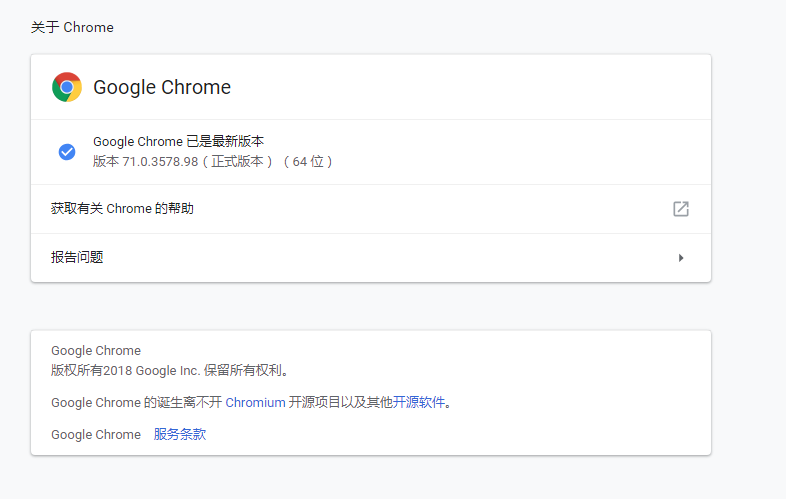Click the Google Chrome 的诞生离不开 text

pos(136,403)
